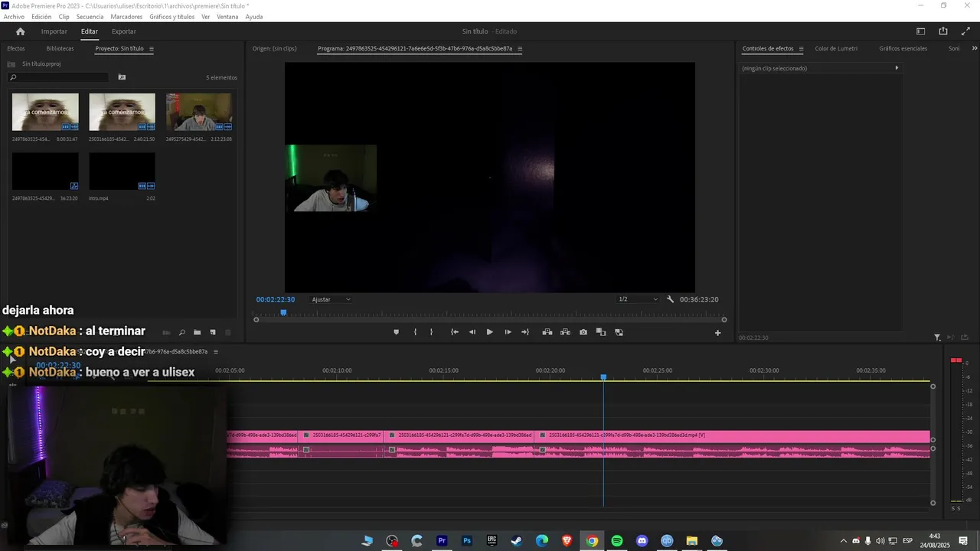Image resolution: width=980 pixels, height=551 pixels.
Task: Open the 1/2 playback resolution dropdown
Action: [638, 299]
